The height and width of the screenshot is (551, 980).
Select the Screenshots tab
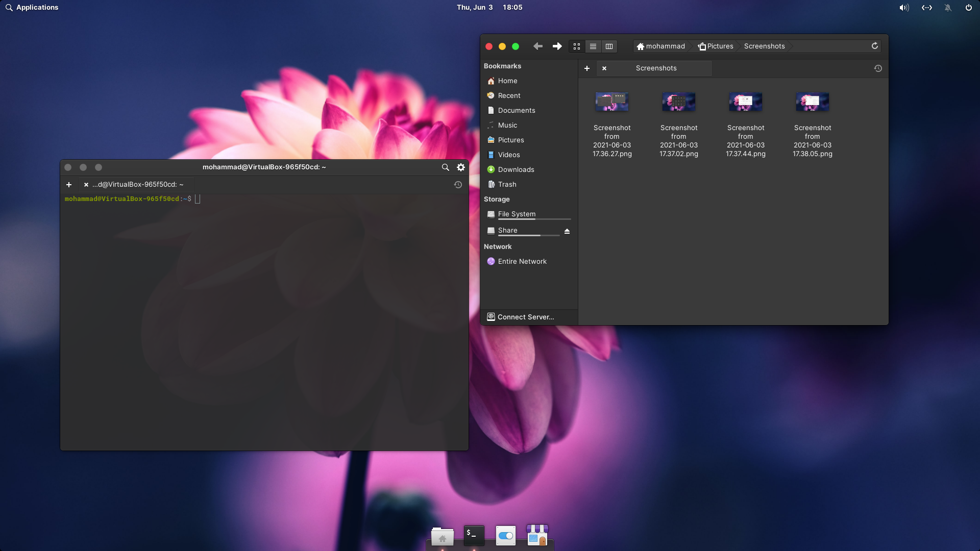[656, 68]
